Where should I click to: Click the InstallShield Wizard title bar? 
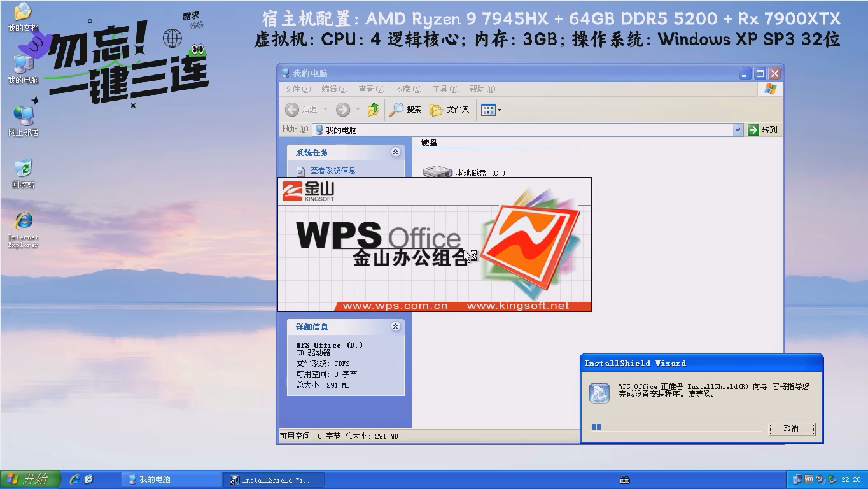click(701, 364)
